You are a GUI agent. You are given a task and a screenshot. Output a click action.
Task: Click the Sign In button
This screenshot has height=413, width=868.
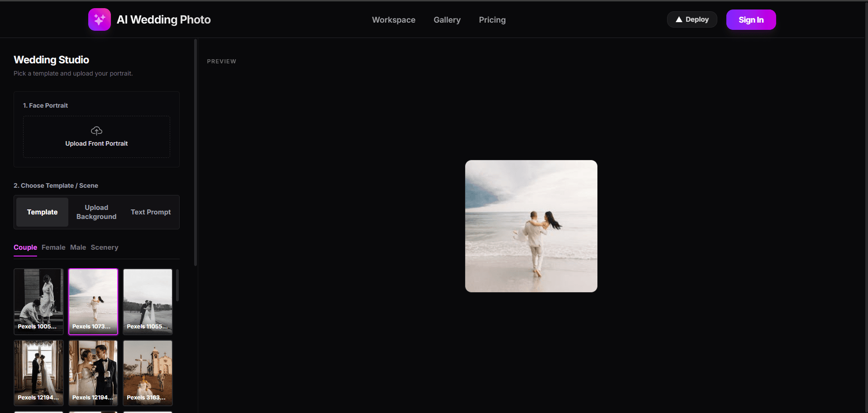coord(751,20)
